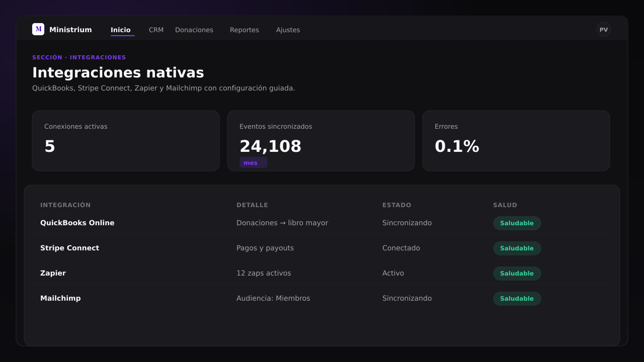Open the CRM tab

click(156, 30)
